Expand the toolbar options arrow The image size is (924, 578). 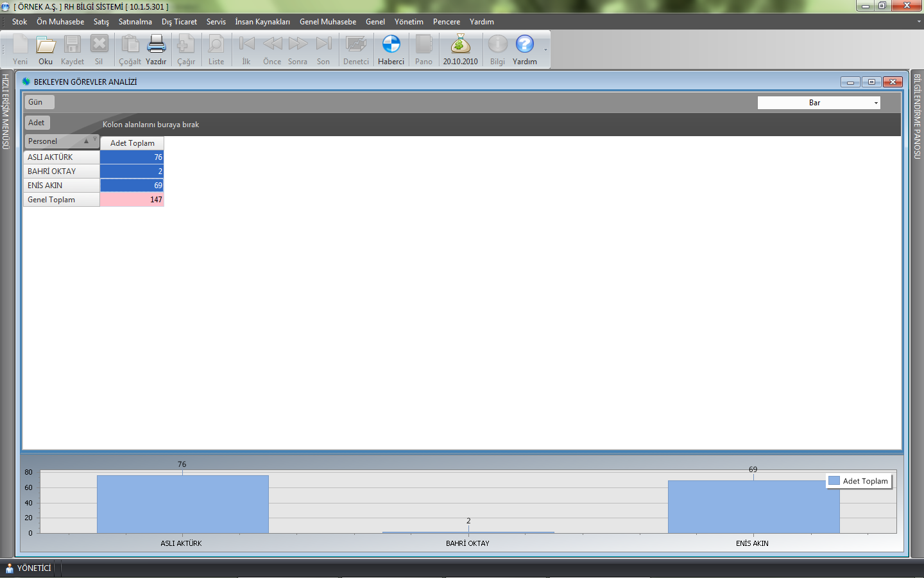tap(545, 50)
